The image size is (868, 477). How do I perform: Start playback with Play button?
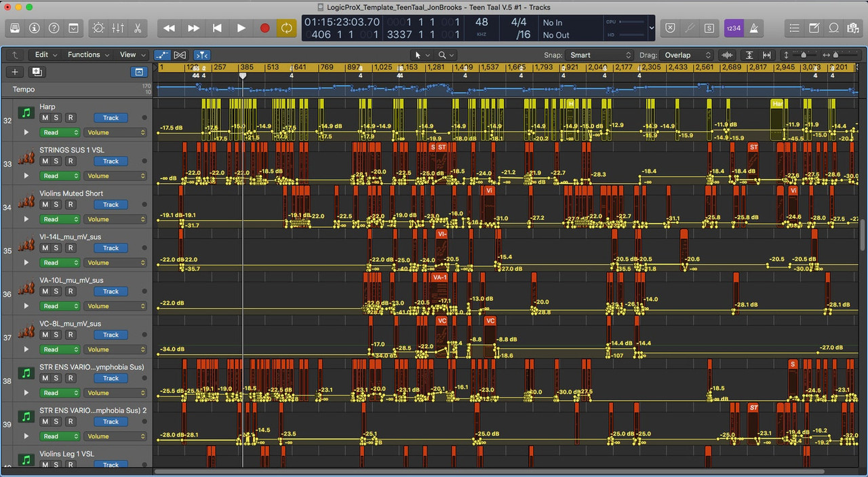click(241, 28)
